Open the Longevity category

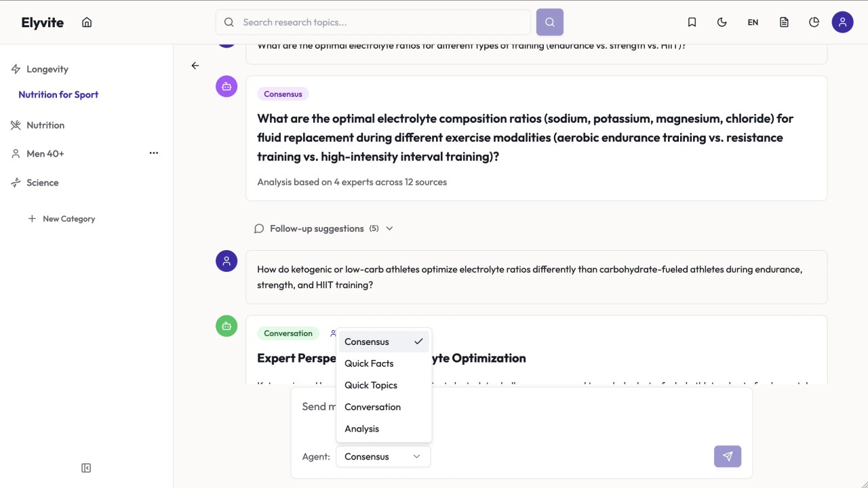[47, 69]
